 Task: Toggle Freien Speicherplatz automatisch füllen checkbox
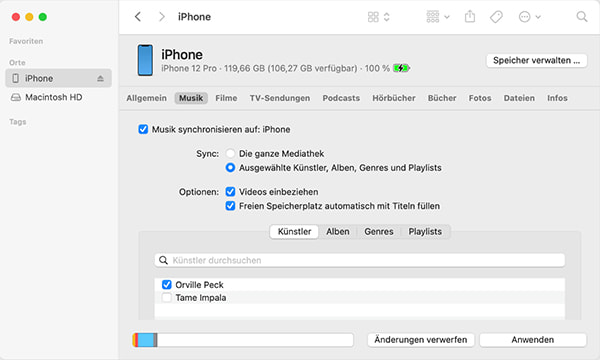pyautogui.click(x=230, y=206)
